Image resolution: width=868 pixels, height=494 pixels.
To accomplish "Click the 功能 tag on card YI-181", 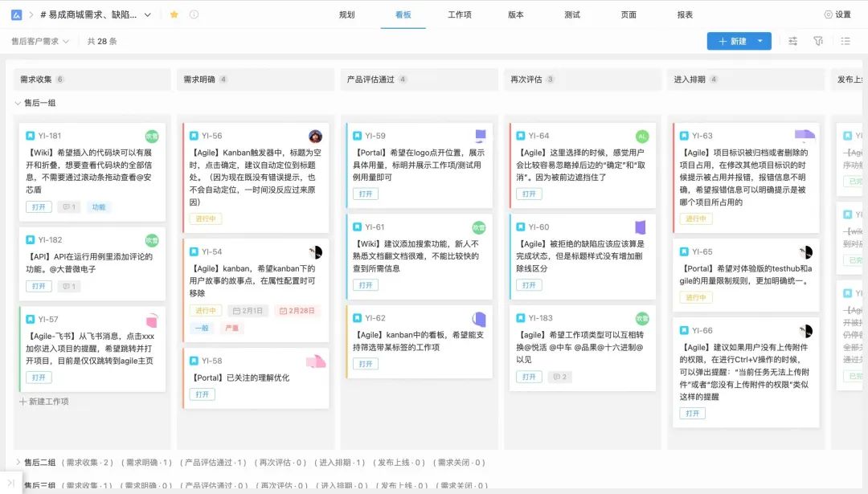I will (x=99, y=207).
